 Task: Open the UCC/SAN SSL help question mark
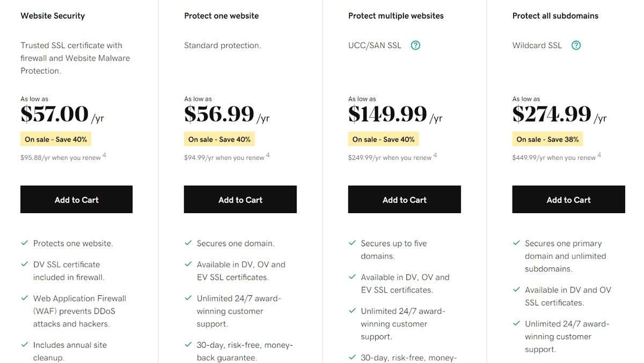[x=415, y=45]
